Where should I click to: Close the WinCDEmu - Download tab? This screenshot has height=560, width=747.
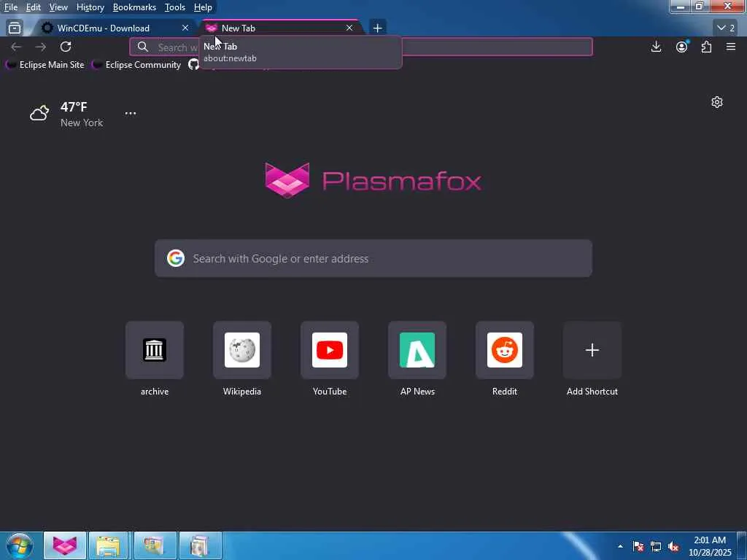185,28
